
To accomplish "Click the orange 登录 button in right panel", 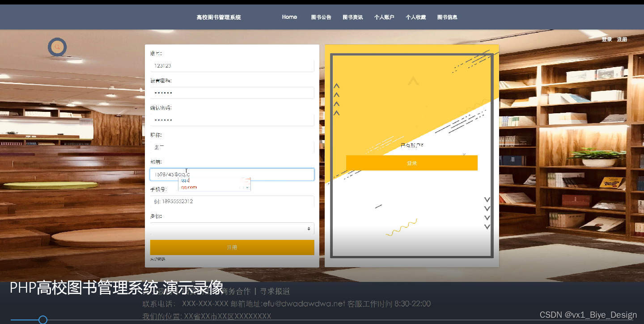I will tap(412, 163).
